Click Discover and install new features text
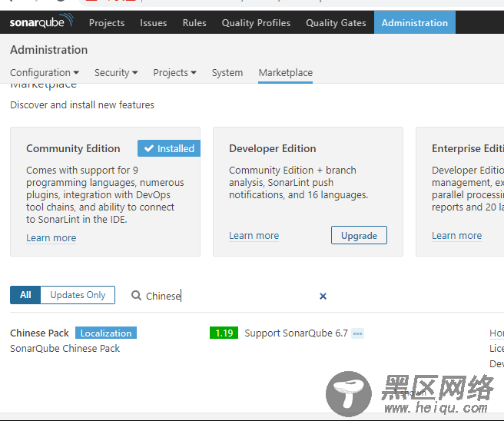Image resolution: width=504 pixels, height=421 pixels. (x=82, y=104)
